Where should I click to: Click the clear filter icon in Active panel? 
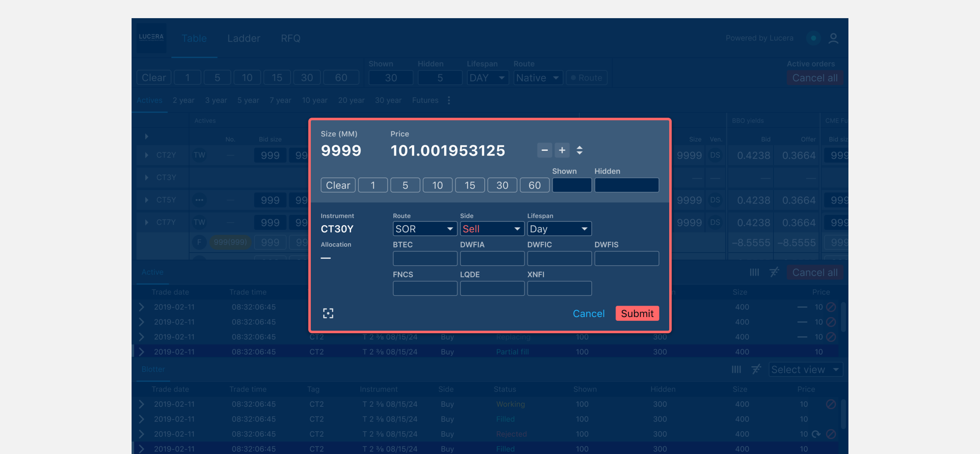click(774, 272)
